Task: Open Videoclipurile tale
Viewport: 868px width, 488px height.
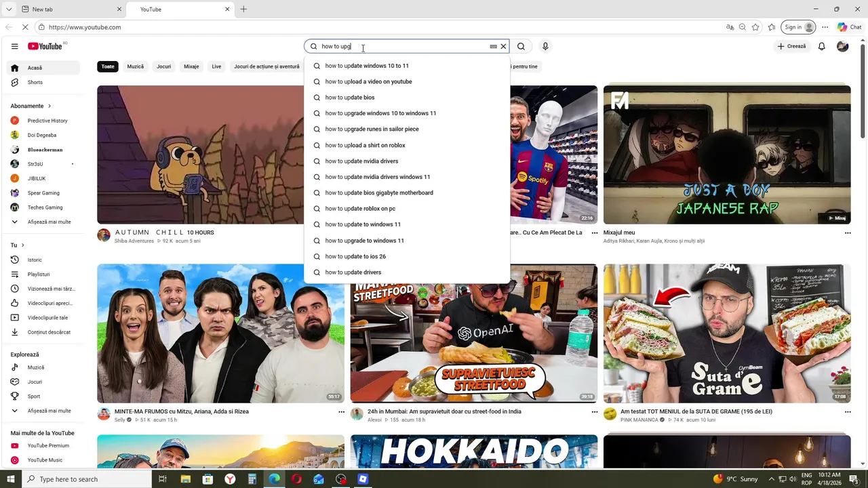Action: 43,318
